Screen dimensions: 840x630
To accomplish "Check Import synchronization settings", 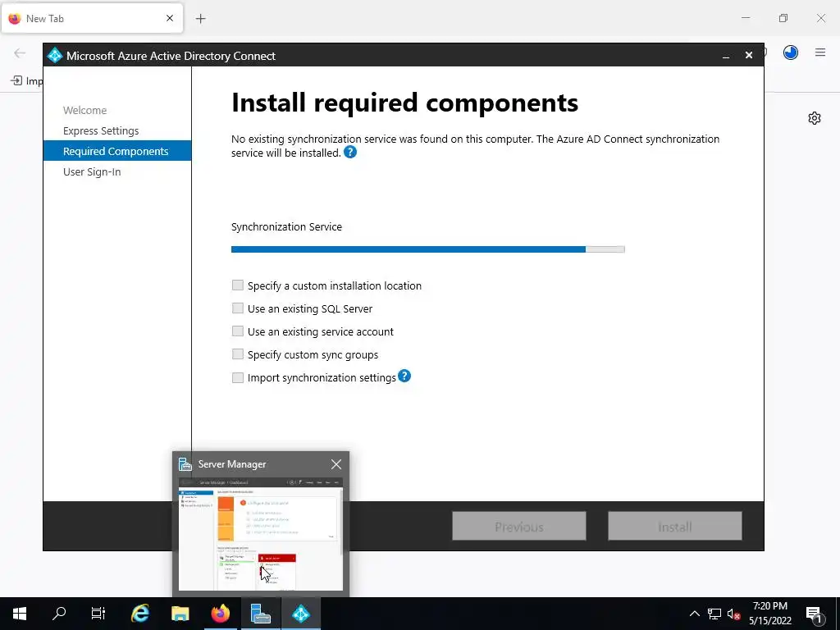I will tap(237, 377).
